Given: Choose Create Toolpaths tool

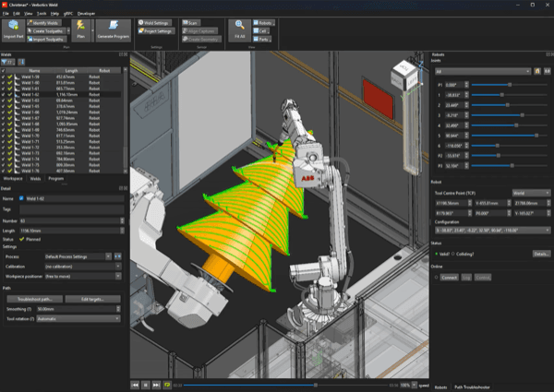Looking at the screenshot, I should [x=46, y=31].
